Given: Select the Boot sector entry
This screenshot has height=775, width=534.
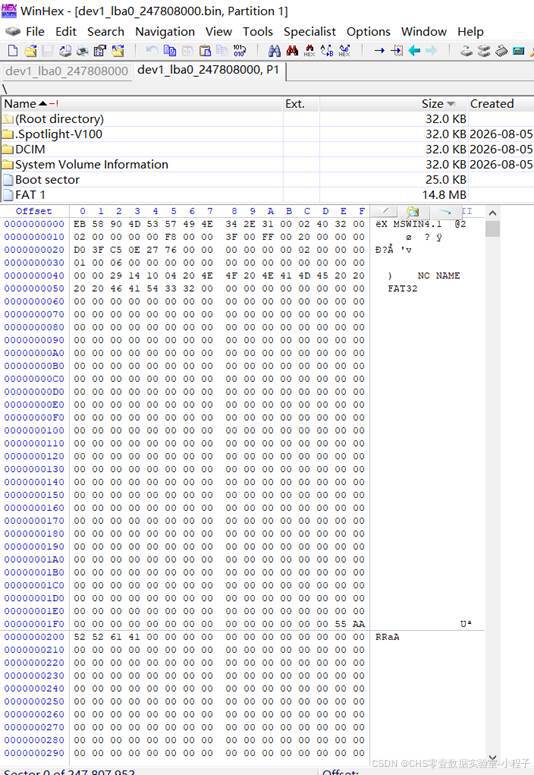Looking at the screenshot, I should click(x=267, y=180).
